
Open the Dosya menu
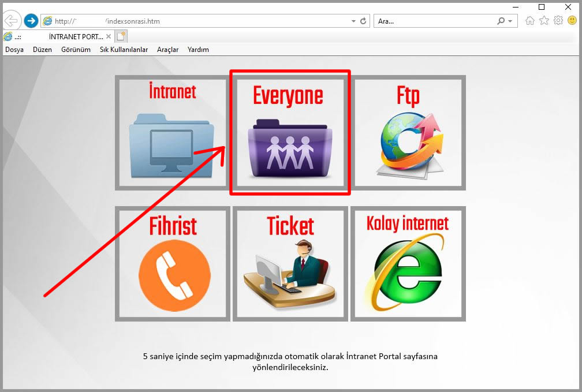click(14, 50)
